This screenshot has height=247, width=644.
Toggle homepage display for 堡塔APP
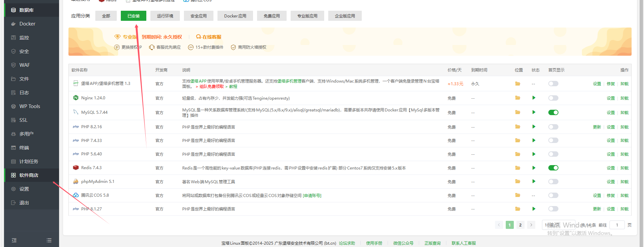click(x=553, y=84)
